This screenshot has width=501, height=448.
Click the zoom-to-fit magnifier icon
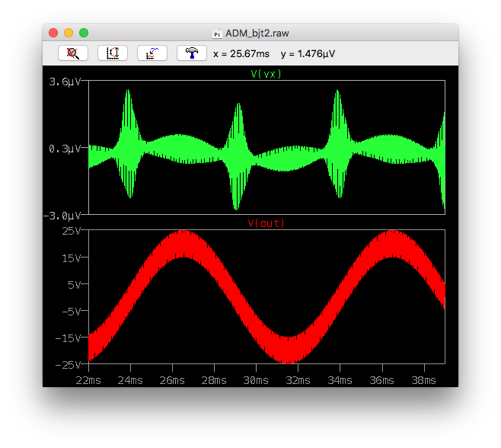pos(73,53)
